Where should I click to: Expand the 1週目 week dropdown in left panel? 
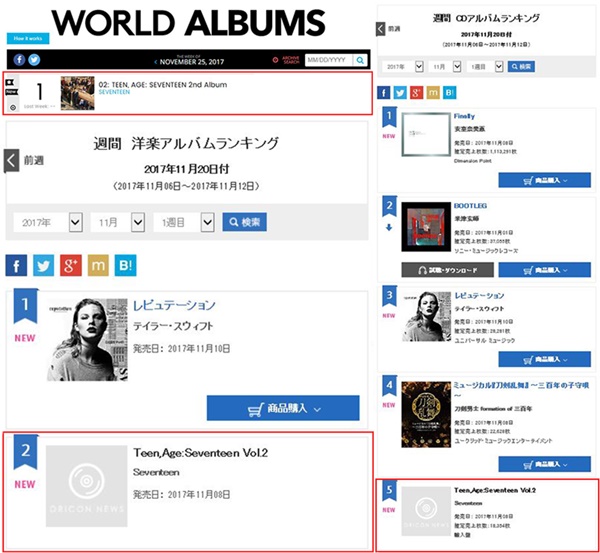coord(184,222)
